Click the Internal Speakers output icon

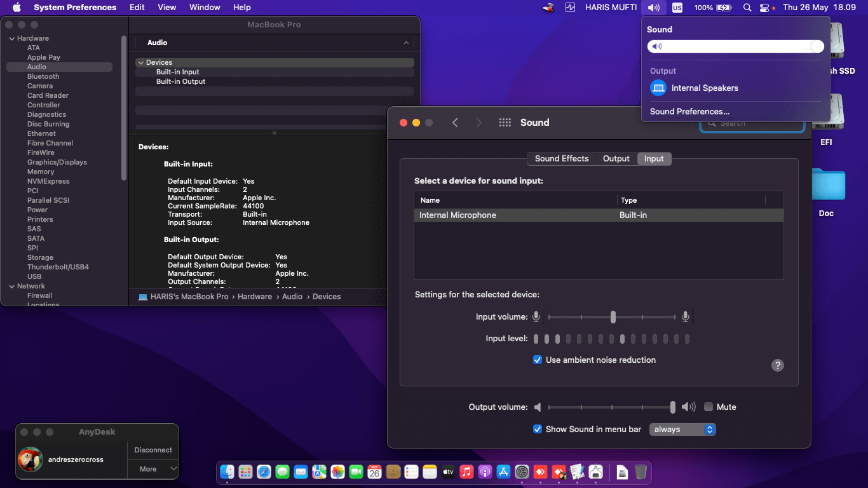658,88
